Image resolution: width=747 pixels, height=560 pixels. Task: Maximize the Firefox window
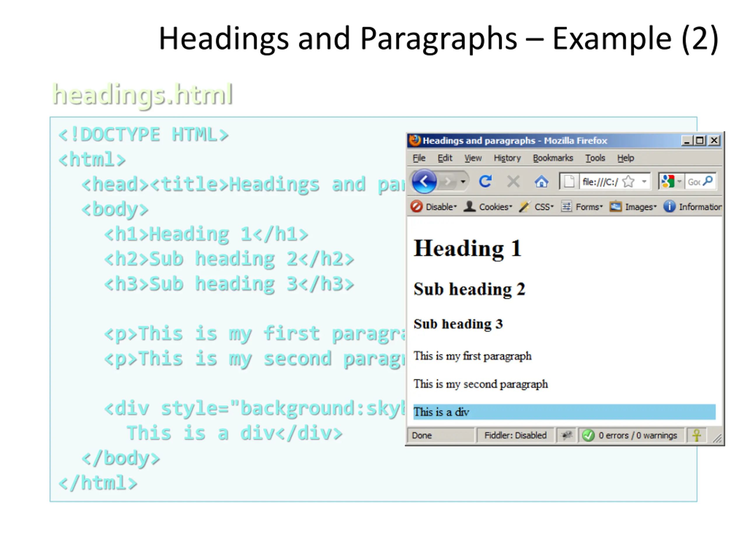click(699, 140)
